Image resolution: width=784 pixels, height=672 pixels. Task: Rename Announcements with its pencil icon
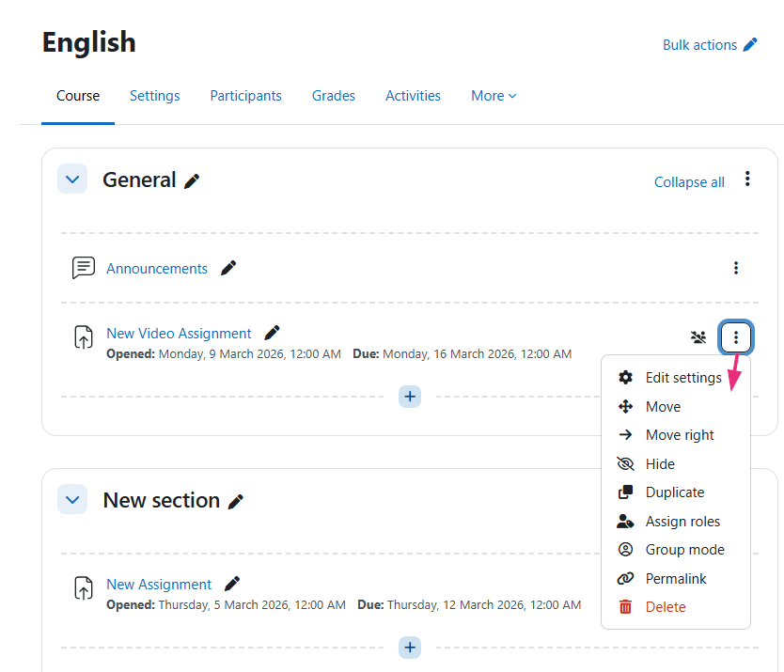coord(228,268)
